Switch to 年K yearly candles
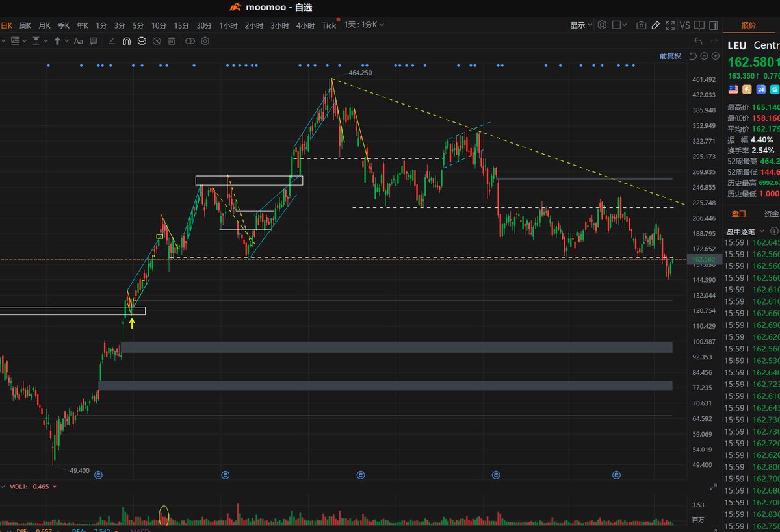The image size is (780, 532). click(83, 25)
